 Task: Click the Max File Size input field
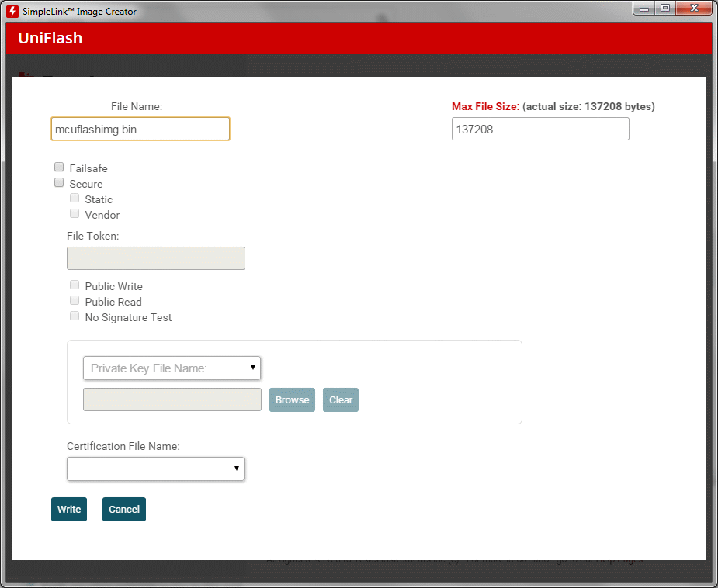(540, 129)
